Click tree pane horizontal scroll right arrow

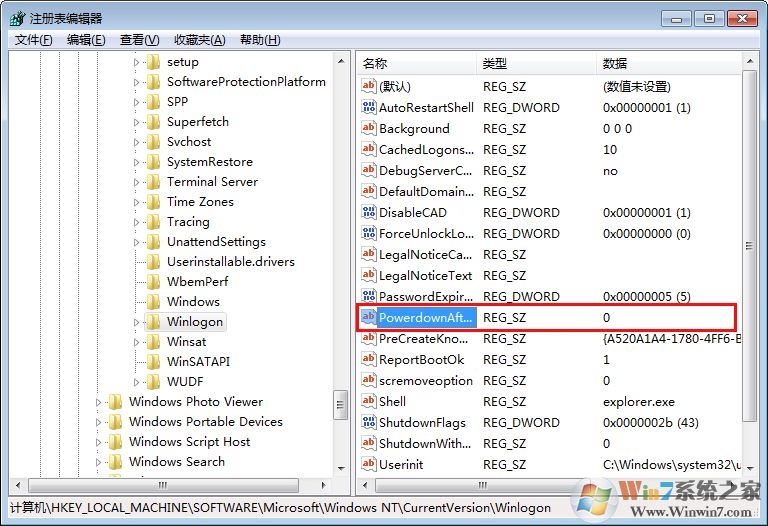point(324,485)
